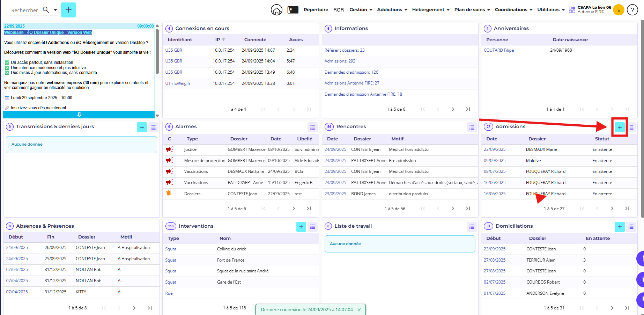Click the add button next to search

click(x=68, y=10)
